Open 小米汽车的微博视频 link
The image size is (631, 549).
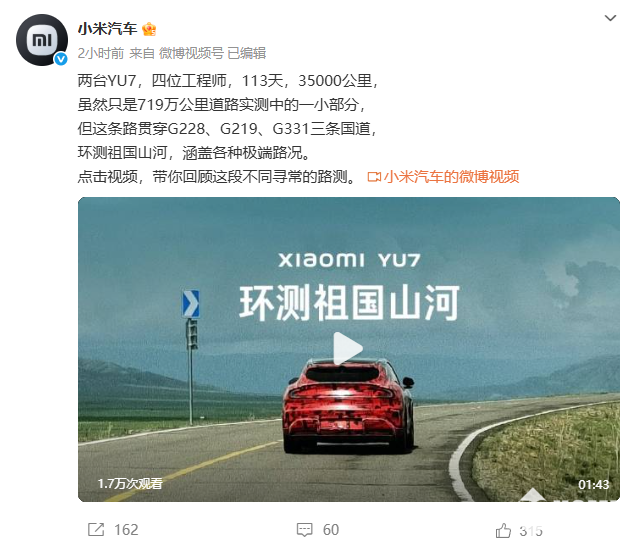pyautogui.click(x=452, y=177)
